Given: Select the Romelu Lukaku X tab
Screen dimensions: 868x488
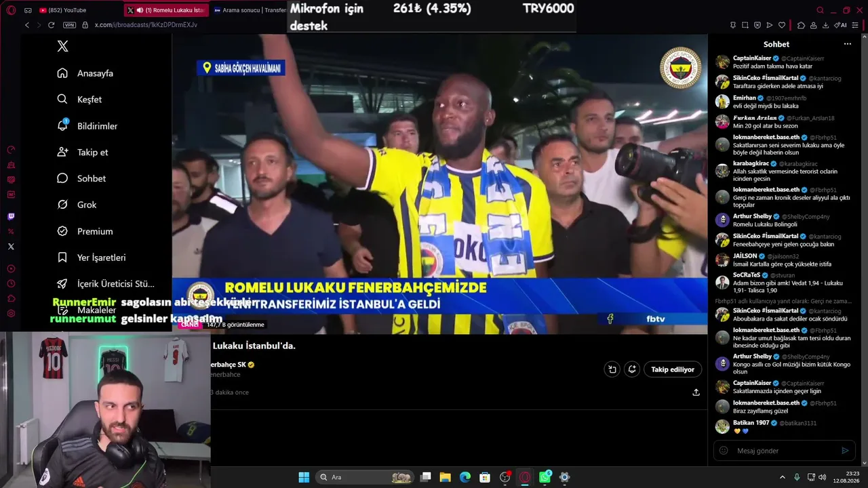Looking at the screenshot, I should (x=167, y=10).
